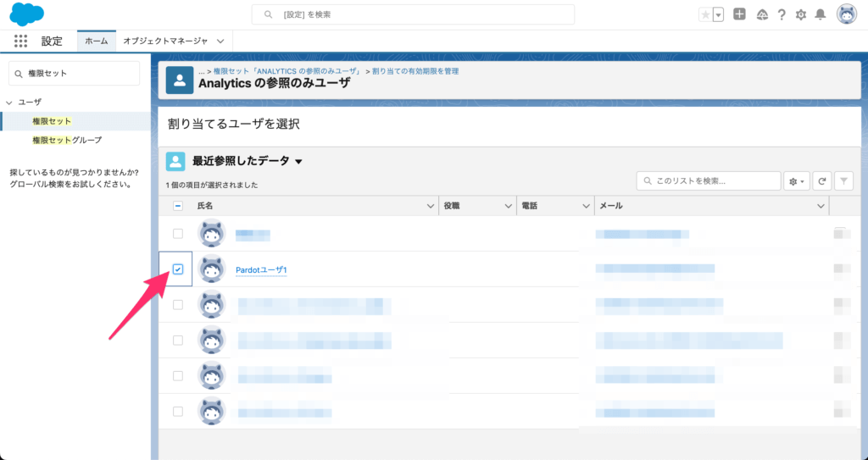
Task: Open the 電話 column dropdown chevron
Action: pos(586,206)
